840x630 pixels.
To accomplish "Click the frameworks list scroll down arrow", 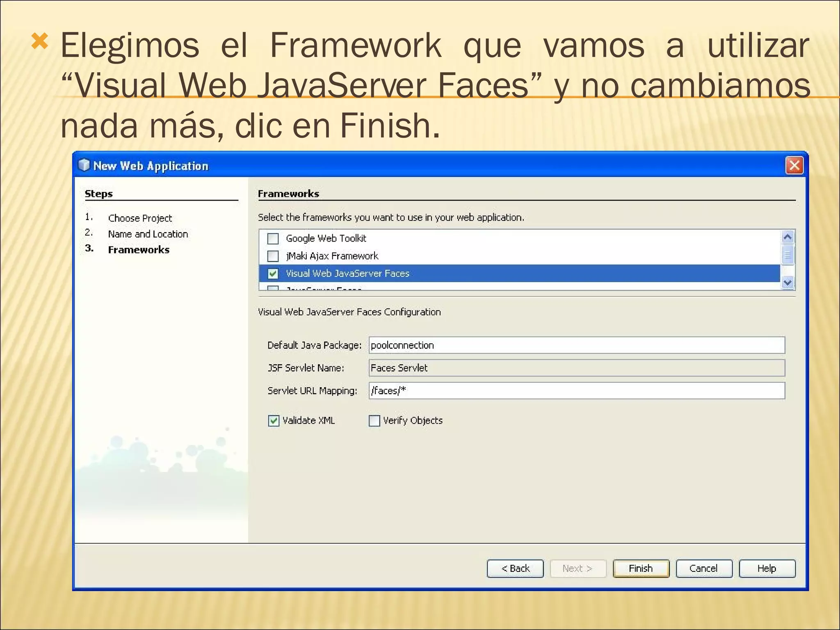I will tap(787, 283).
